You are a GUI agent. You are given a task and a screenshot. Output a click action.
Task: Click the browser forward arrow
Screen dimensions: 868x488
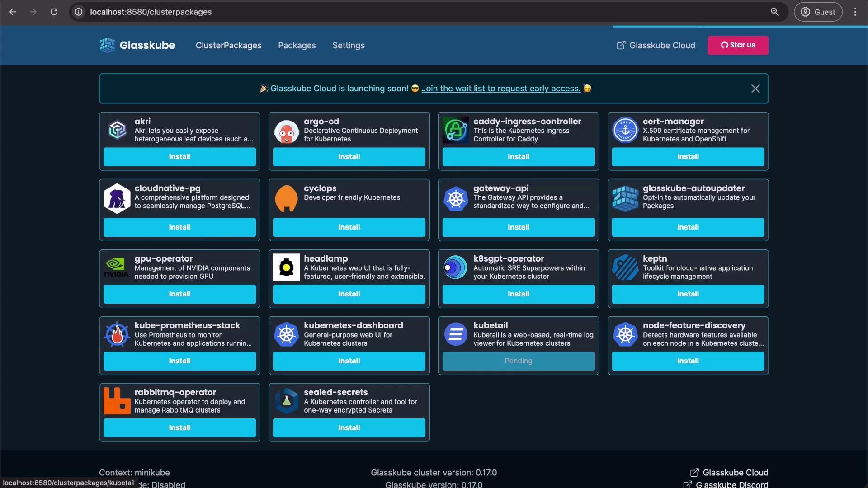[x=33, y=12]
